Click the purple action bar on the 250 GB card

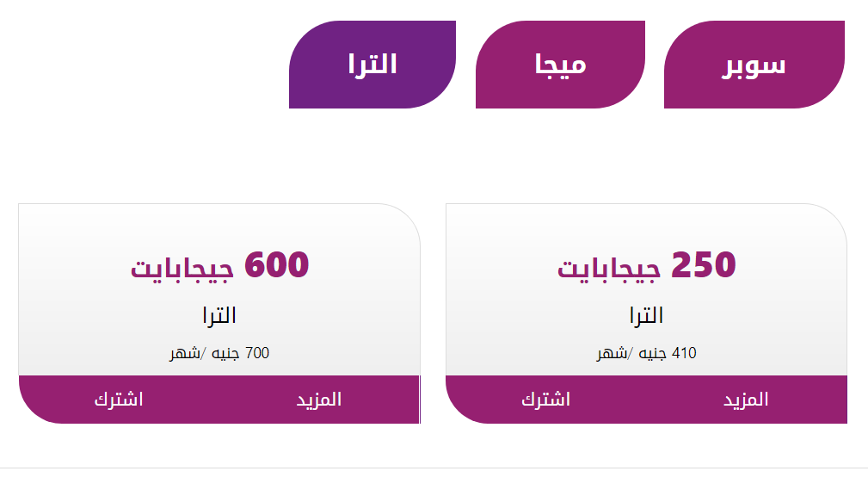point(645,398)
